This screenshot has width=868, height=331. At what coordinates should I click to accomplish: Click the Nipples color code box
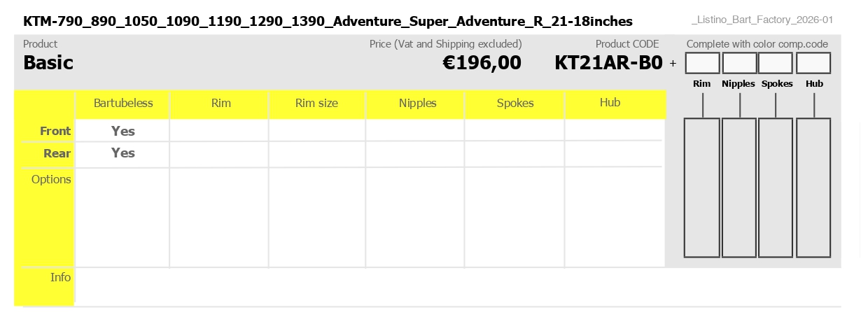point(739,63)
